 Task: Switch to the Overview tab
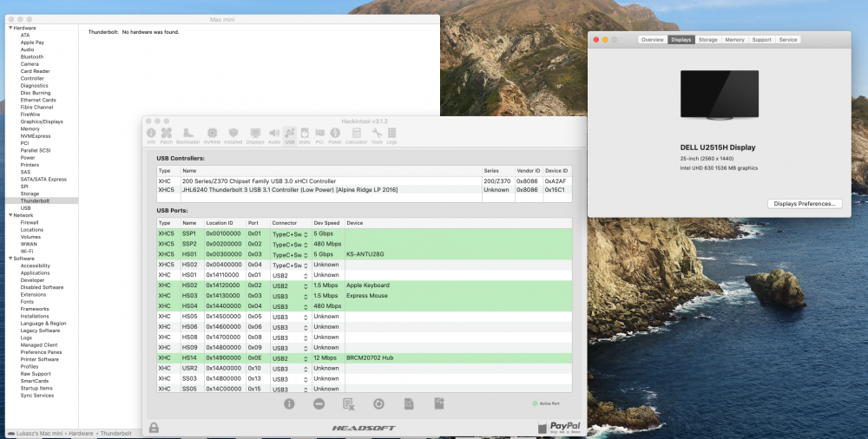(x=653, y=40)
